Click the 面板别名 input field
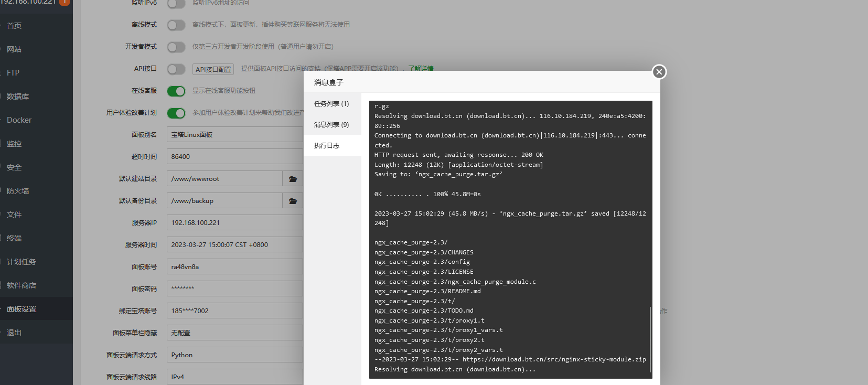Viewport: 868px width, 385px height. [x=235, y=135]
